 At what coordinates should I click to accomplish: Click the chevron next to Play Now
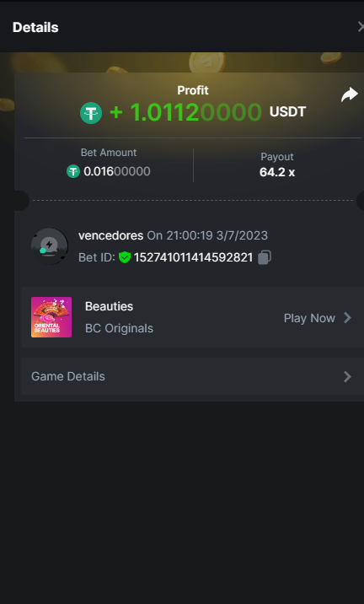(x=347, y=318)
